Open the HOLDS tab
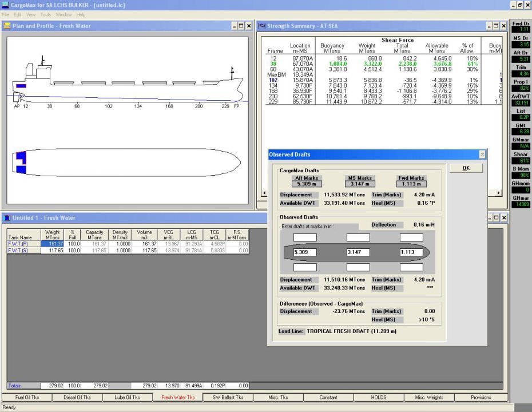 point(379,397)
